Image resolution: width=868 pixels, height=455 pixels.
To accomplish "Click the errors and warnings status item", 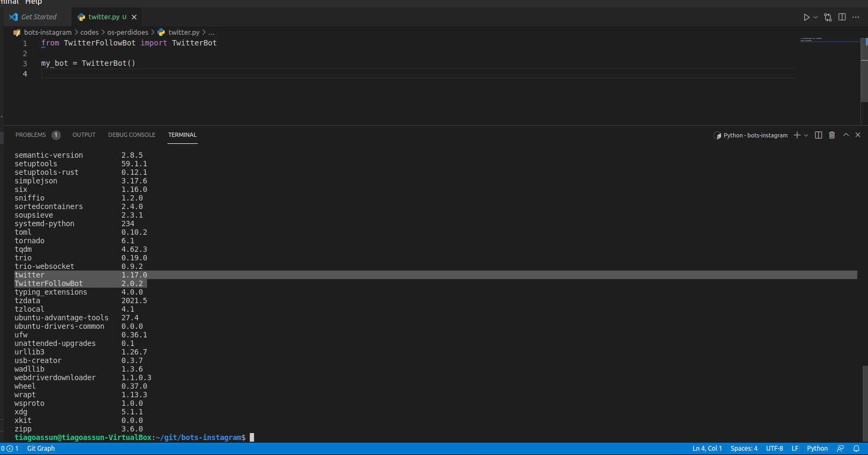I will coord(10,449).
